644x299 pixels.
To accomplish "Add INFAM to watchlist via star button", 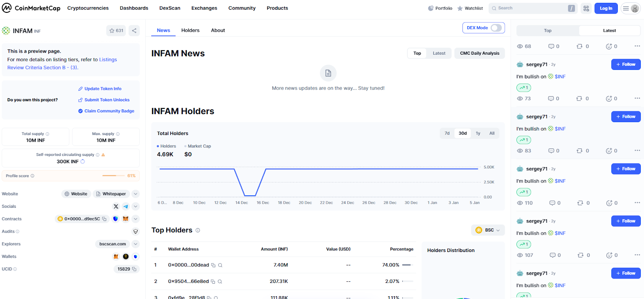I will [116, 31].
